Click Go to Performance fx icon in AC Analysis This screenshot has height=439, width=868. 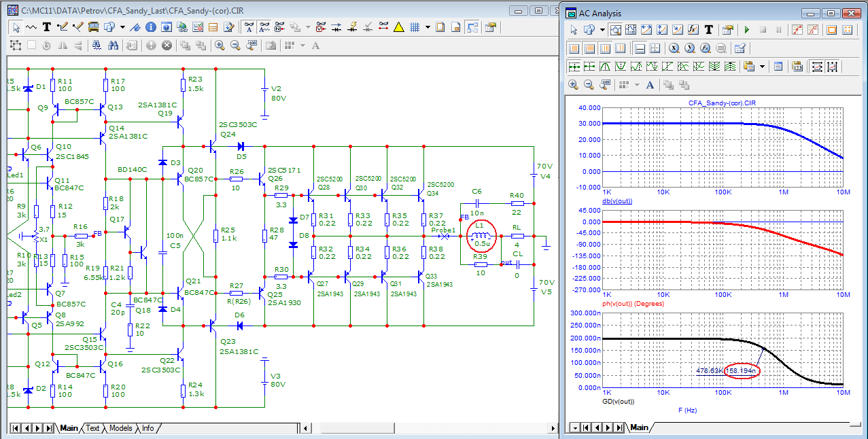(705, 48)
